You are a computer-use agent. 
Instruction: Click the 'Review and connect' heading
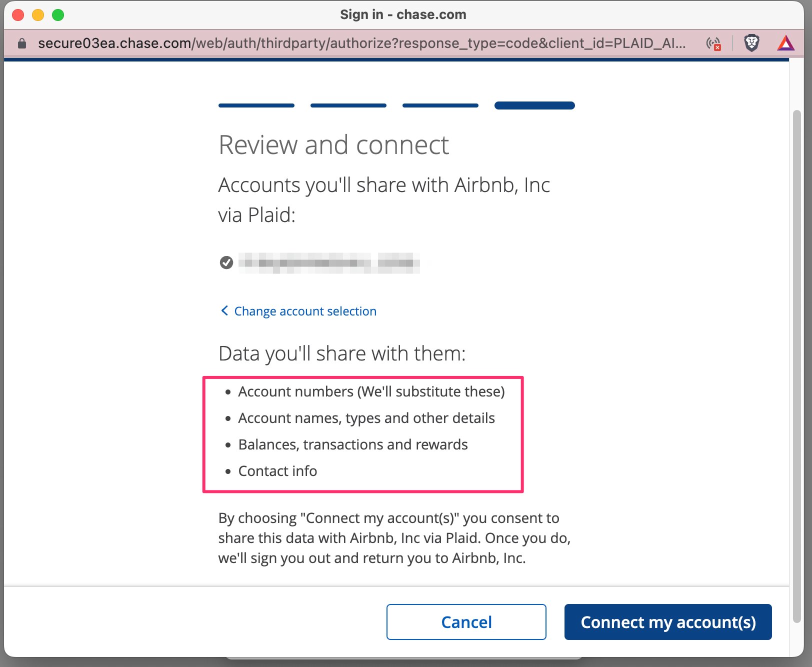[333, 145]
